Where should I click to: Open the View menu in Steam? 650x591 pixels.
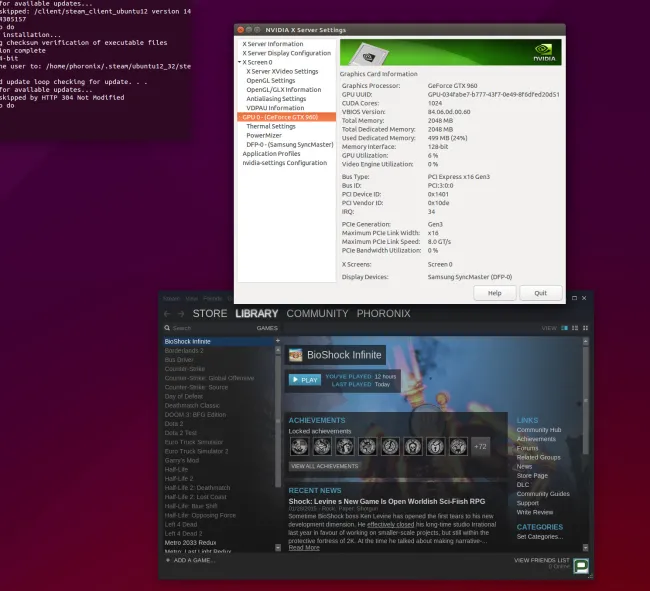pyautogui.click(x=191, y=298)
